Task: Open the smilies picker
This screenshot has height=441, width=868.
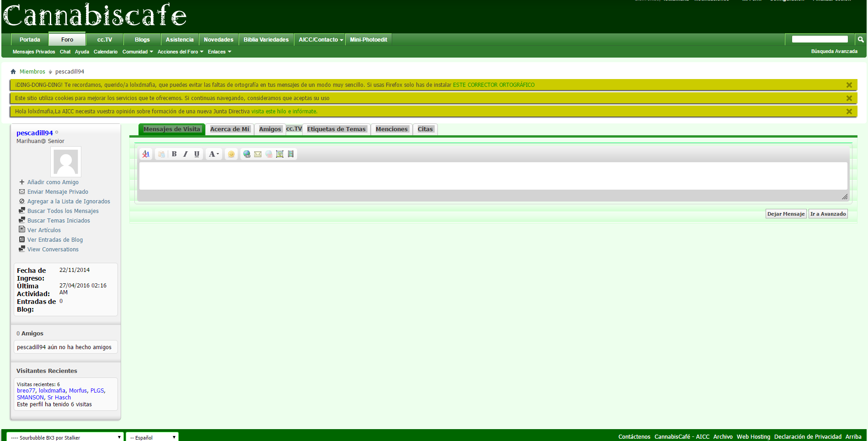Action: click(x=231, y=154)
